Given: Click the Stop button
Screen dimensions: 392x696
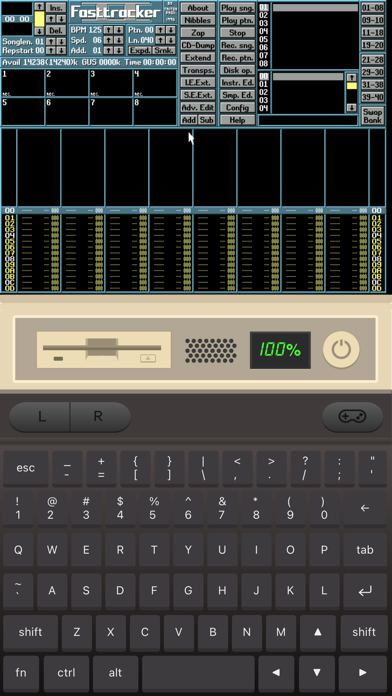Looking at the screenshot, I should (x=238, y=33).
